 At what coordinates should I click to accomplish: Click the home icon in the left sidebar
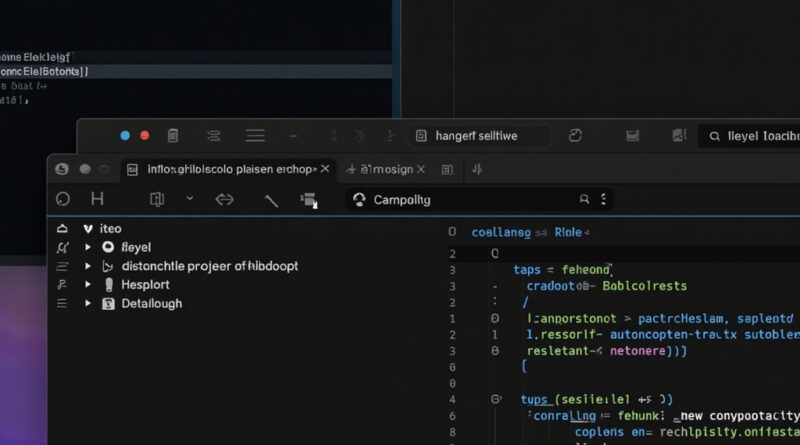[62, 229]
